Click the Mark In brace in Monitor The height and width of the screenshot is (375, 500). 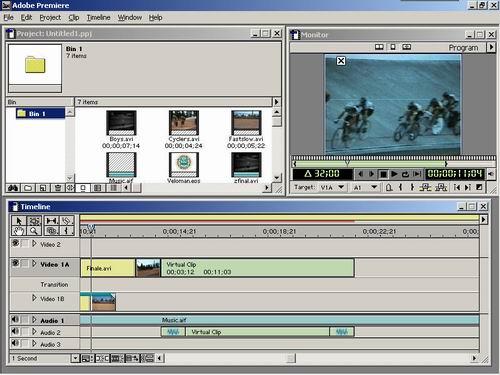click(x=400, y=187)
